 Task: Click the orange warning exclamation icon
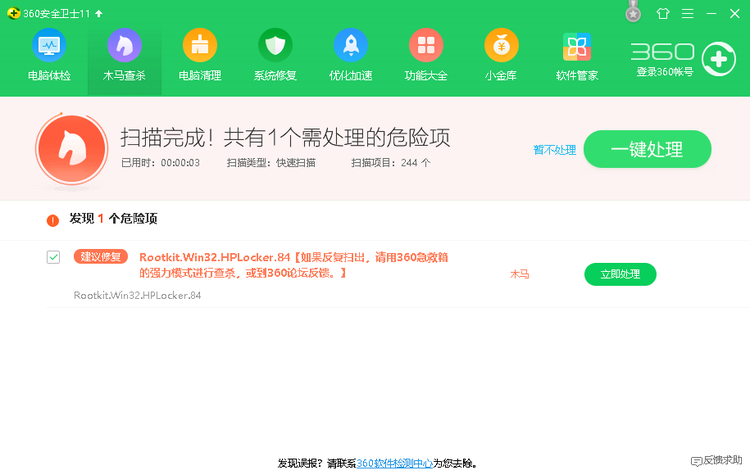[x=53, y=220]
